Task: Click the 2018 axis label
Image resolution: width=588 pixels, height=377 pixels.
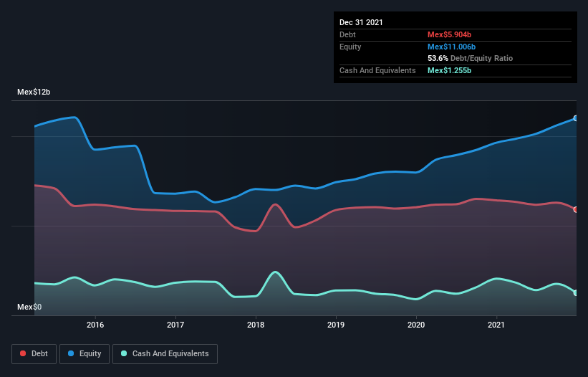Action: point(256,325)
